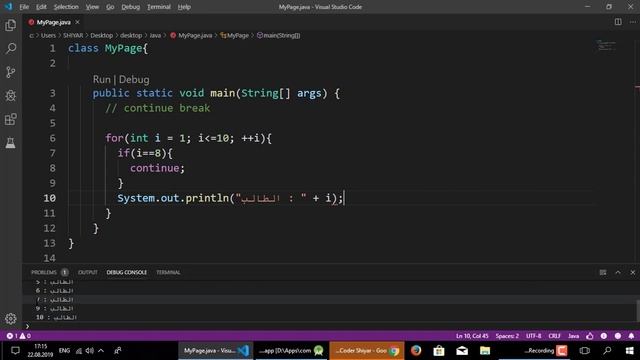
Task: Select MyPage class in the breadcrumb
Action: [x=235, y=36]
